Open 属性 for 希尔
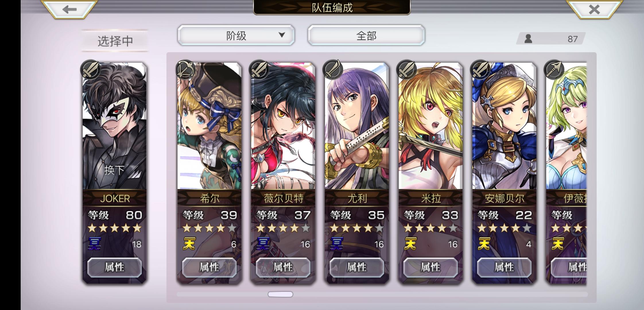 coord(209,267)
